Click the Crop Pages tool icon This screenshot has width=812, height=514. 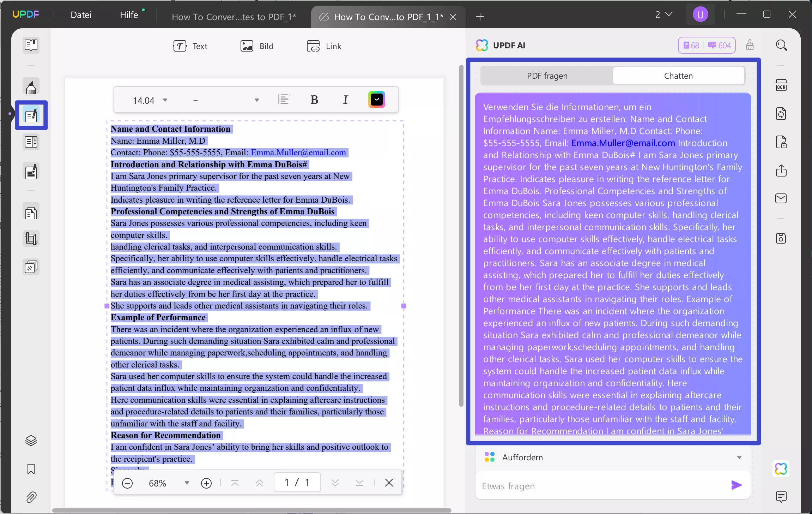[x=31, y=239]
